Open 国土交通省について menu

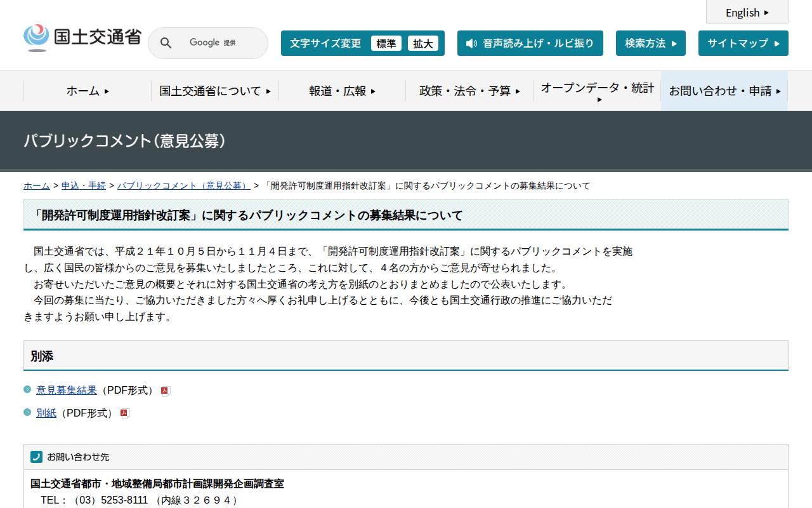point(215,91)
